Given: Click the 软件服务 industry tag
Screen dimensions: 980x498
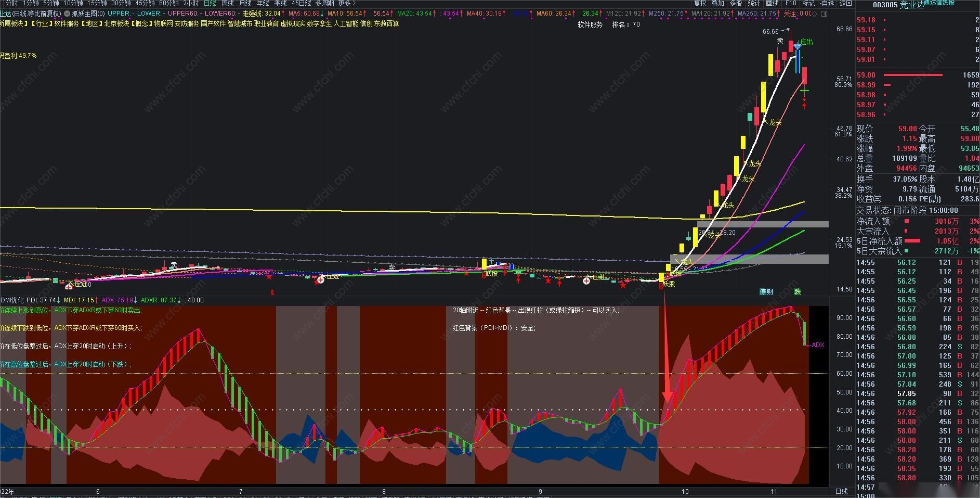Looking at the screenshot, I should point(67,23).
